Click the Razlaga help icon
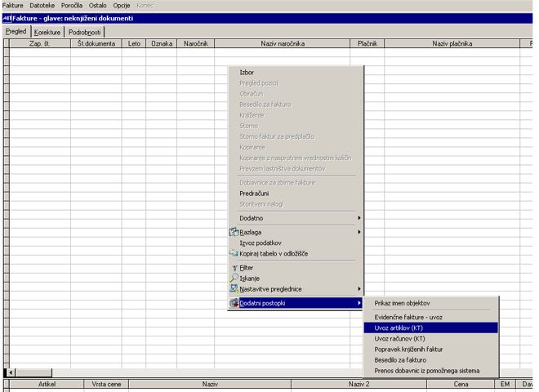Viewport: 539px width, 392px height. click(234, 232)
